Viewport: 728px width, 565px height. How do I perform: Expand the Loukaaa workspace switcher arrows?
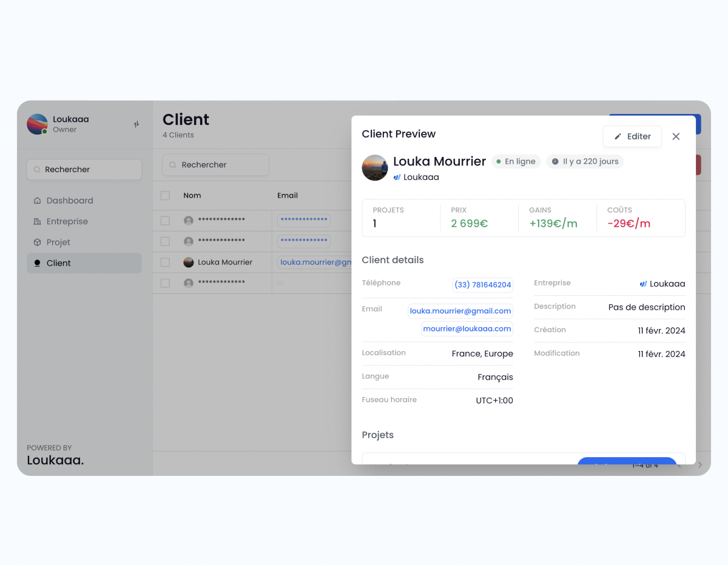point(136,124)
